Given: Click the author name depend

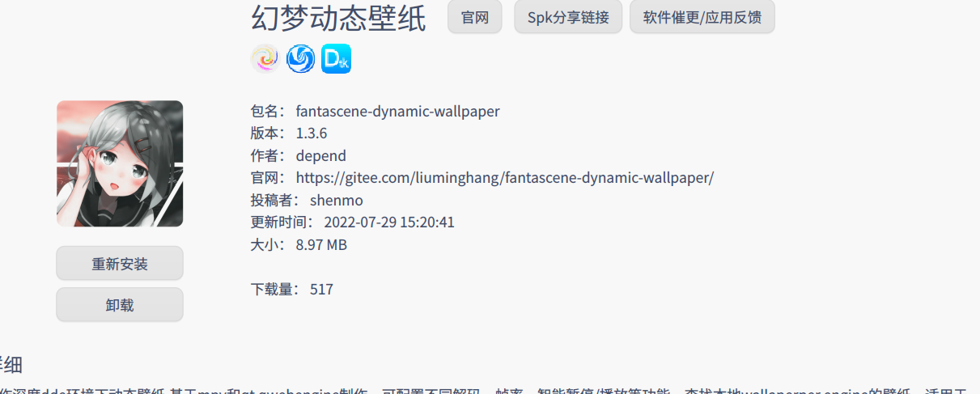Looking at the screenshot, I should pos(321,156).
